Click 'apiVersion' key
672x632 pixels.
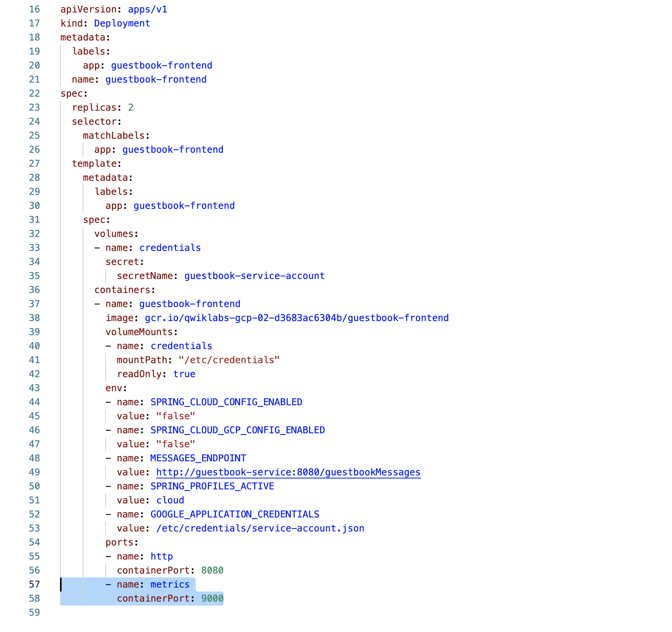(x=88, y=9)
